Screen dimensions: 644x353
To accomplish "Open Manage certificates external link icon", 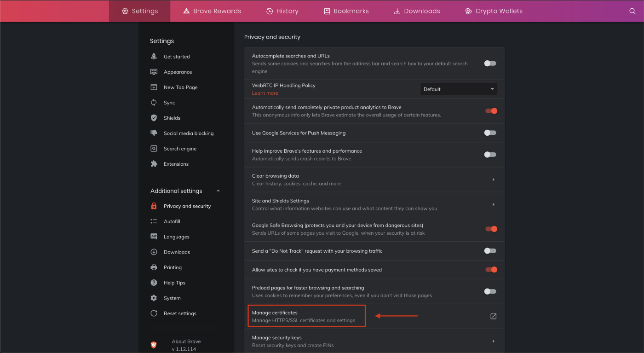I will pyautogui.click(x=493, y=316).
